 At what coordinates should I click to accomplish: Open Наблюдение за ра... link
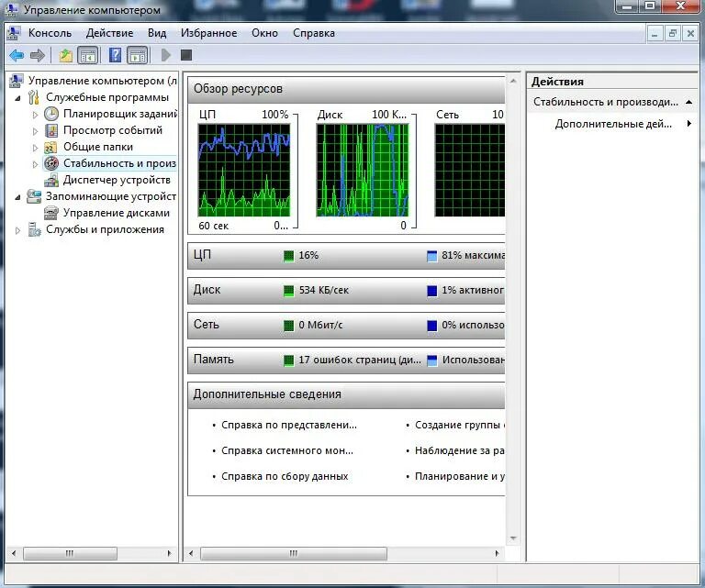click(460, 450)
